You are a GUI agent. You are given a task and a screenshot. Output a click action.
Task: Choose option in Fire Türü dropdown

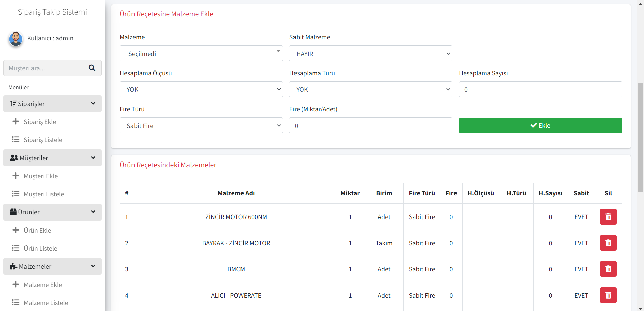click(x=201, y=126)
